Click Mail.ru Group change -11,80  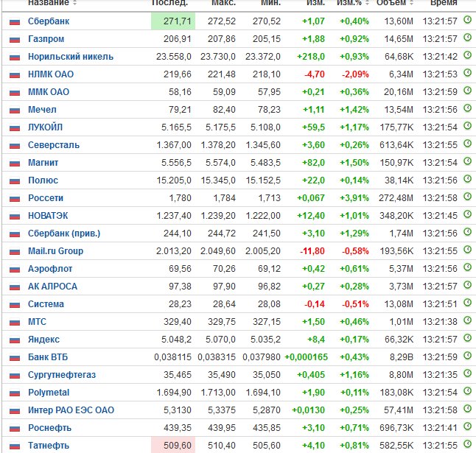(x=312, y=251)
